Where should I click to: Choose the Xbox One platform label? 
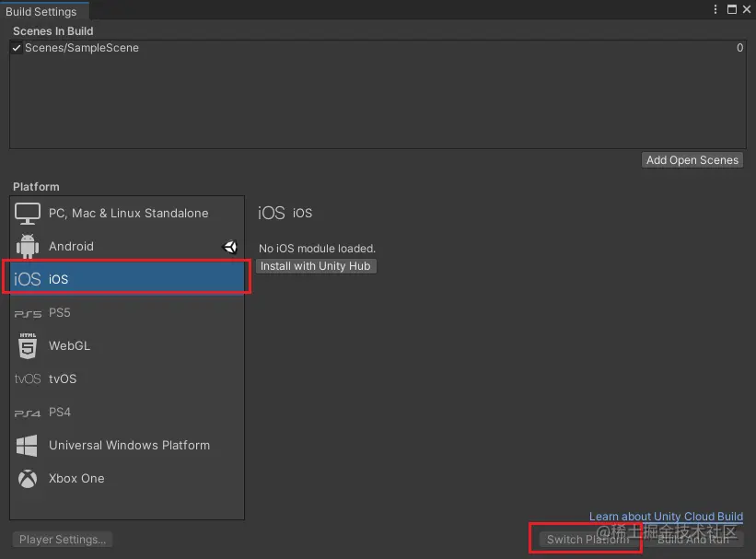[x=76, y=479]
